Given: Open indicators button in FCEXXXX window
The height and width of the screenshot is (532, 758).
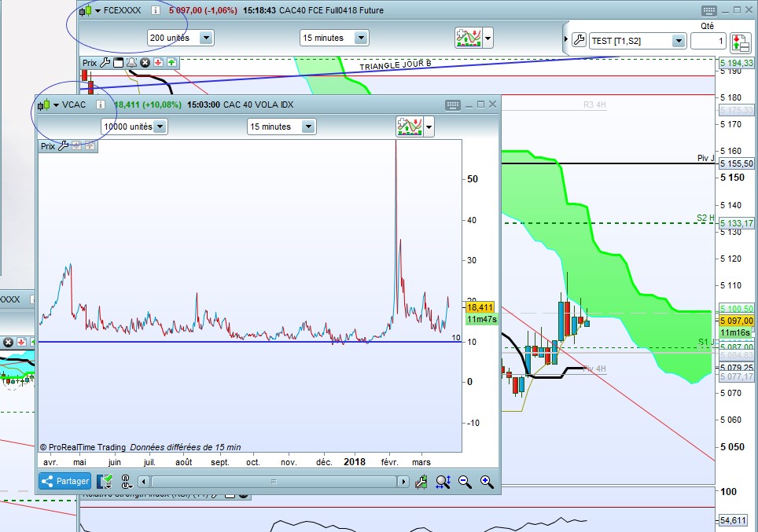Looking at the screenshot, I should click(x=468, y=38).
